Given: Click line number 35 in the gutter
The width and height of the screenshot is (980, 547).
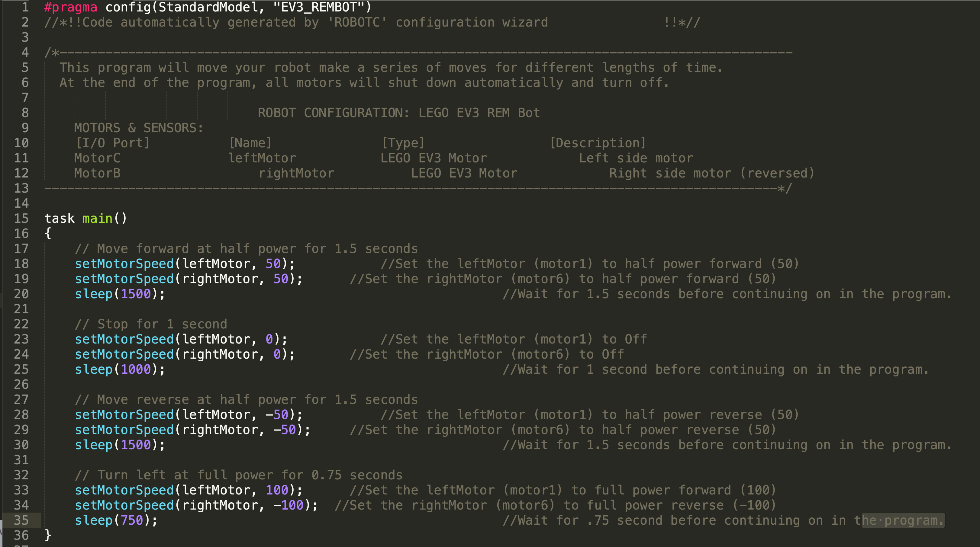Looking at the screenshot, I should 21,520.
